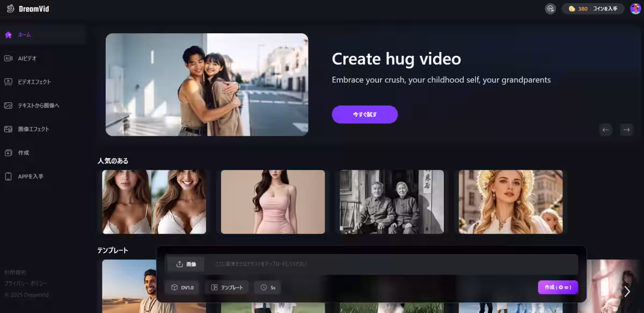
Task: Click APPを入手 in the sidebar
Action: tap(30, 176)
